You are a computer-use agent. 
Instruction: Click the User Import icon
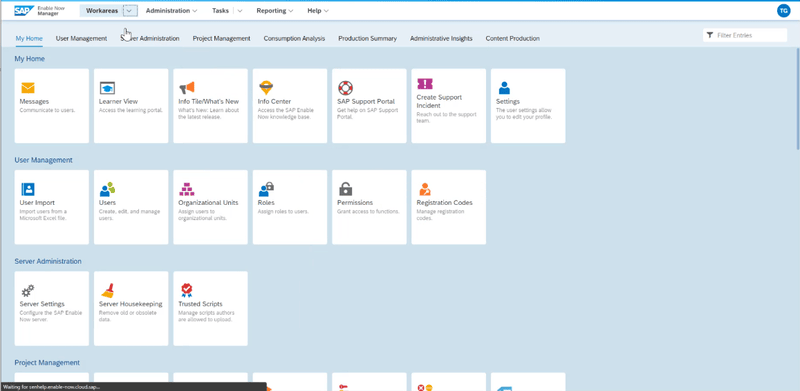tap(28, 189)
